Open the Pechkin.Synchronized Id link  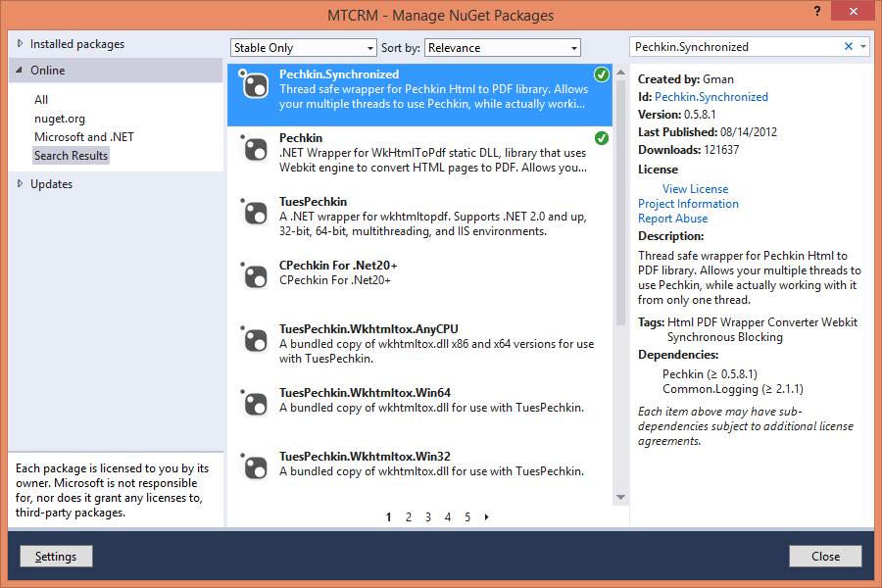[711, 97]
